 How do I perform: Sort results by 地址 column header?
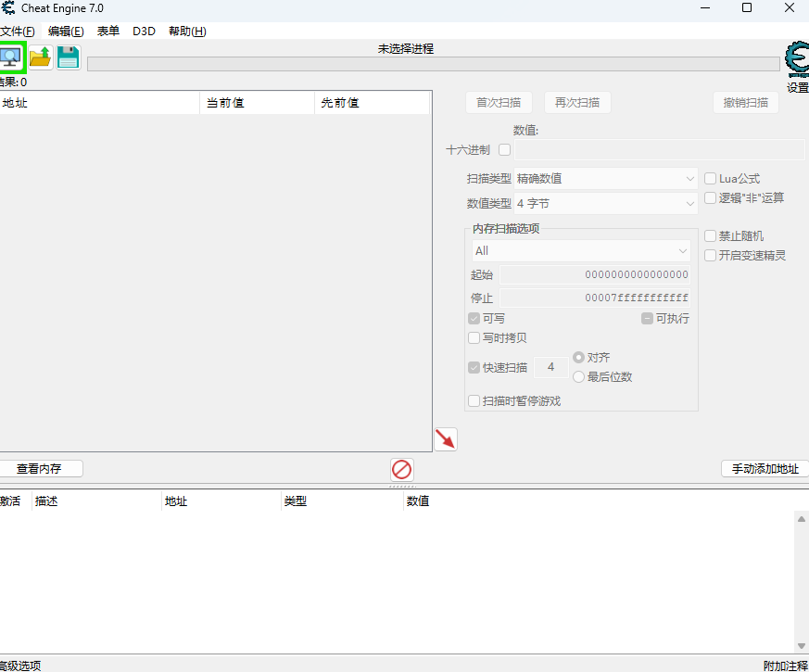[99, 103]
